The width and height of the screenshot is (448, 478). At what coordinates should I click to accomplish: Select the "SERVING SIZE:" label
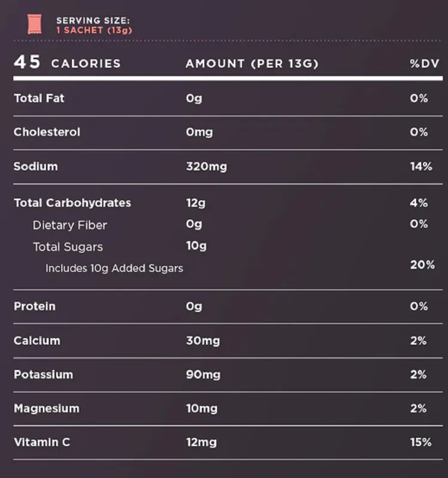pyautogui.click(x=93, y=20)
